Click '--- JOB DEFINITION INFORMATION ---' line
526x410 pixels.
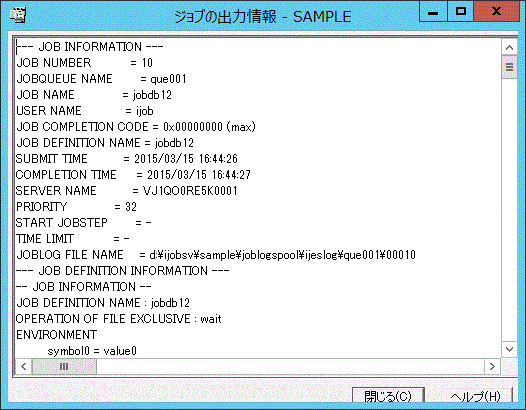click(123, 271)
